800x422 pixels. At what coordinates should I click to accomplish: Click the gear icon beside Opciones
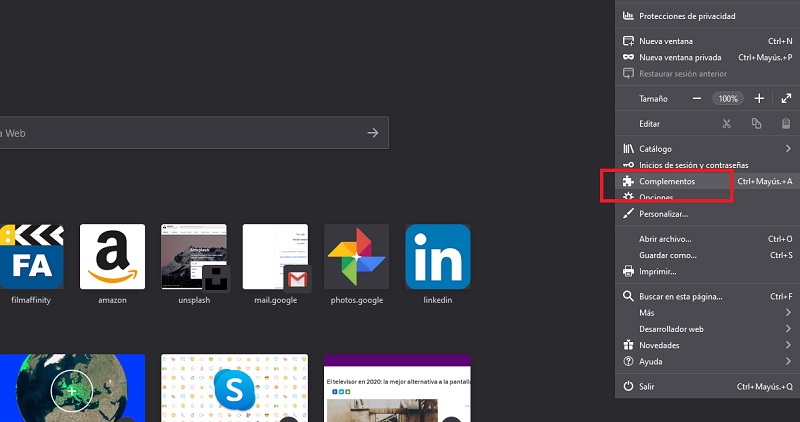(628, 197)
